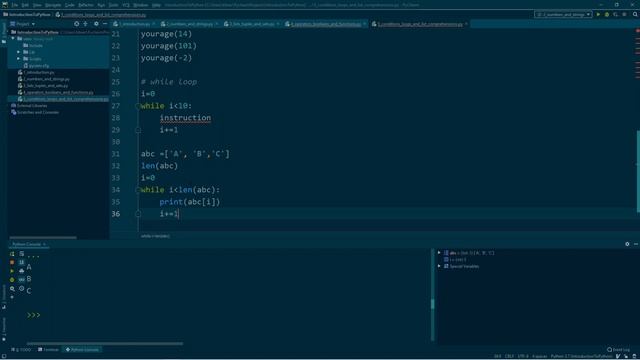Add new console with plus icon
This screenshot has width=640, height=360.
point(12,297)
